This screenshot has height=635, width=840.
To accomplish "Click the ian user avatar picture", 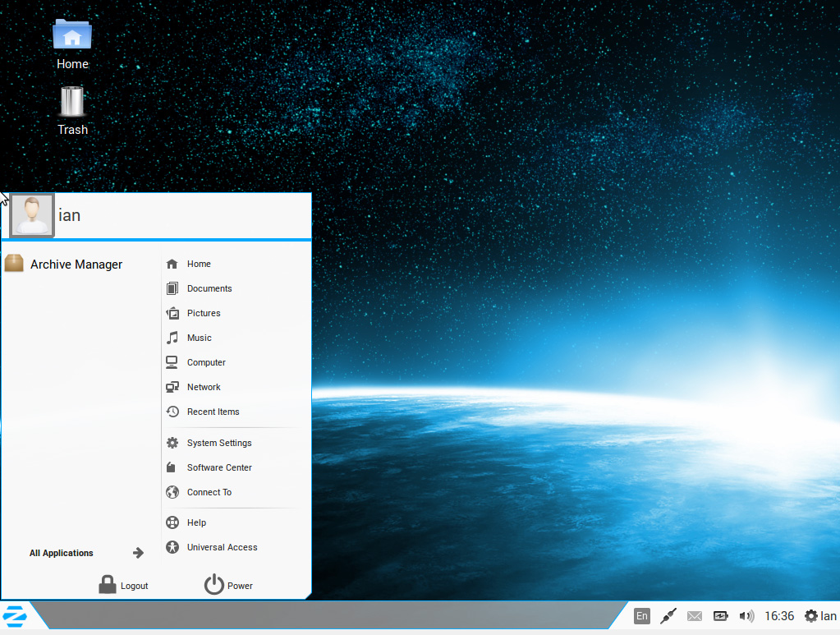I will pyautogui.click(x=32, y=215).
